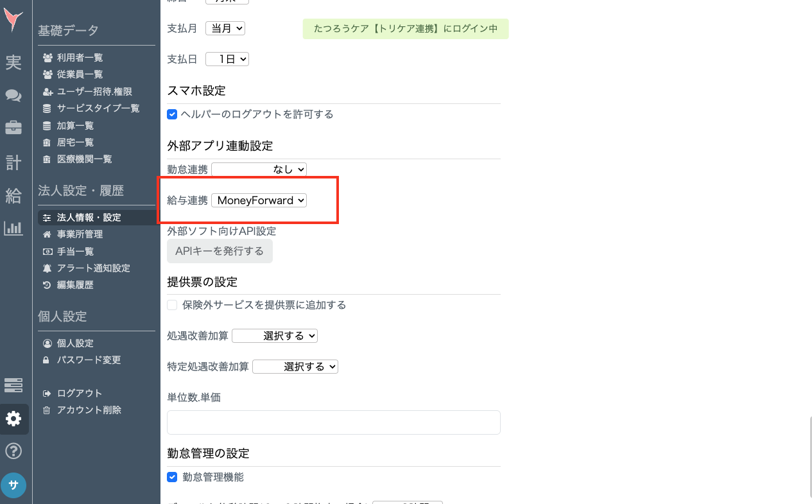The height and width of the screenshot is (504, 812).
Task: Click the サ support badge at bottom left
Action: pos(13,485)
